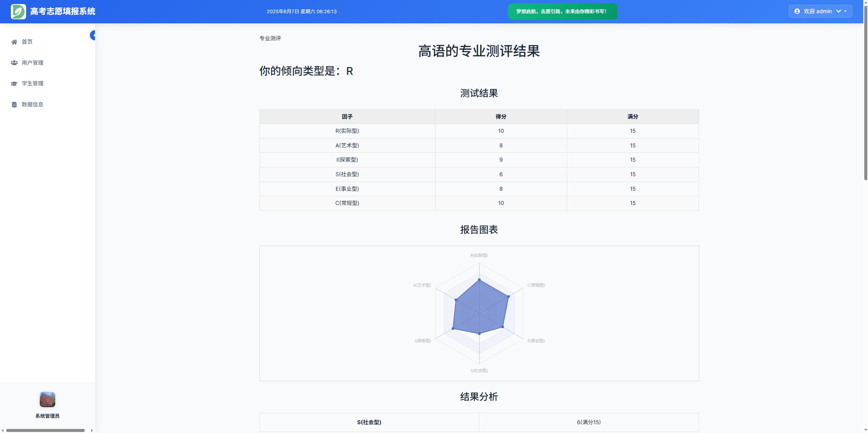Click the 专业测评 breadcrumb link
Viewport: 868px width, 433px height.
[270, 38]
